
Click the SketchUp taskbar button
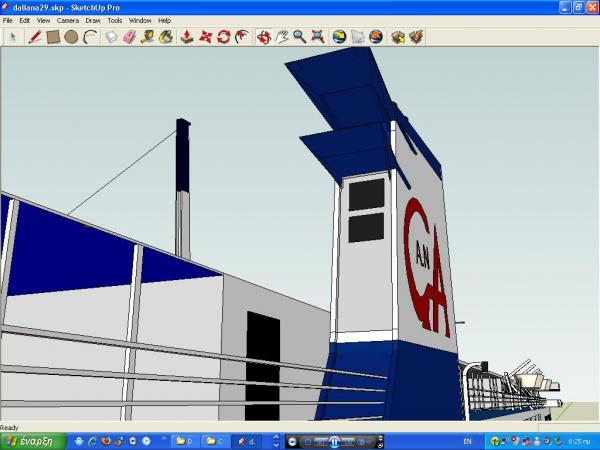(247, 441)
